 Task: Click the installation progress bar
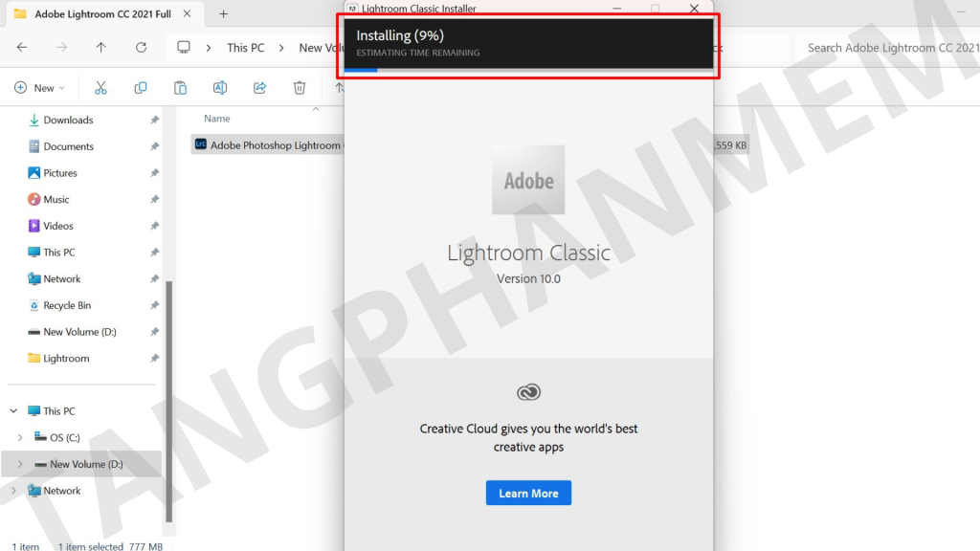tap(528, 70)
